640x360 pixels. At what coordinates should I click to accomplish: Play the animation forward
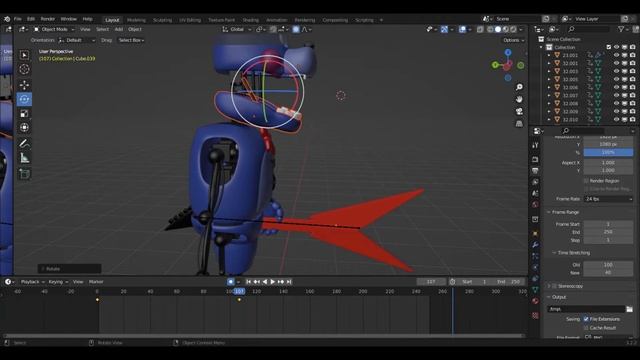point(273,282)
